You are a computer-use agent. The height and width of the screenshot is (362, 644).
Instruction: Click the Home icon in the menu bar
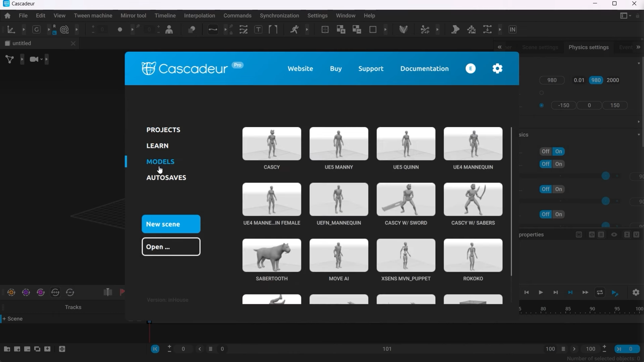click(x=7, y=16)
